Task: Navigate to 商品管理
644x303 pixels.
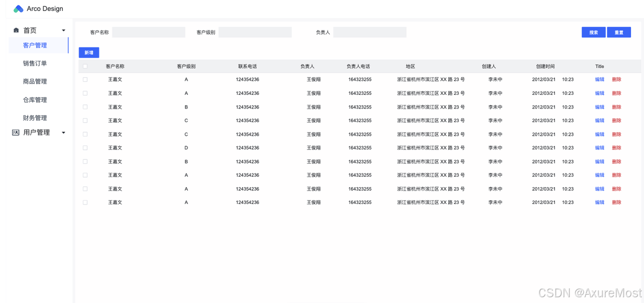Action: pos(35,81)
